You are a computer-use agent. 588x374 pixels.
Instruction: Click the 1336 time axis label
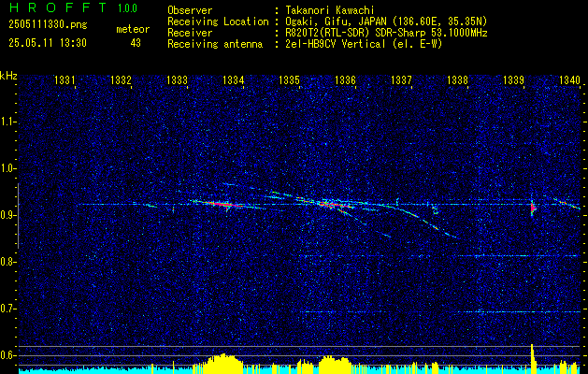tap(345, 79)
